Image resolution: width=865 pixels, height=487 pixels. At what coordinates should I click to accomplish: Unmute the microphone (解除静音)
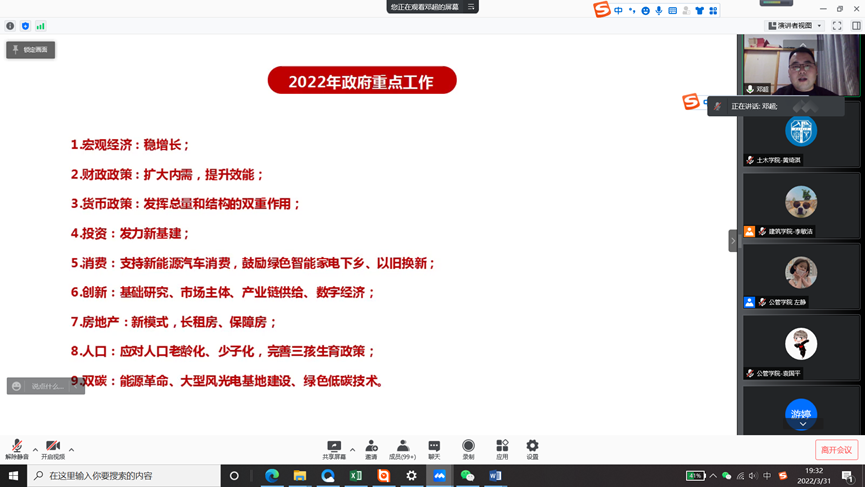click(x=16, y=448)
